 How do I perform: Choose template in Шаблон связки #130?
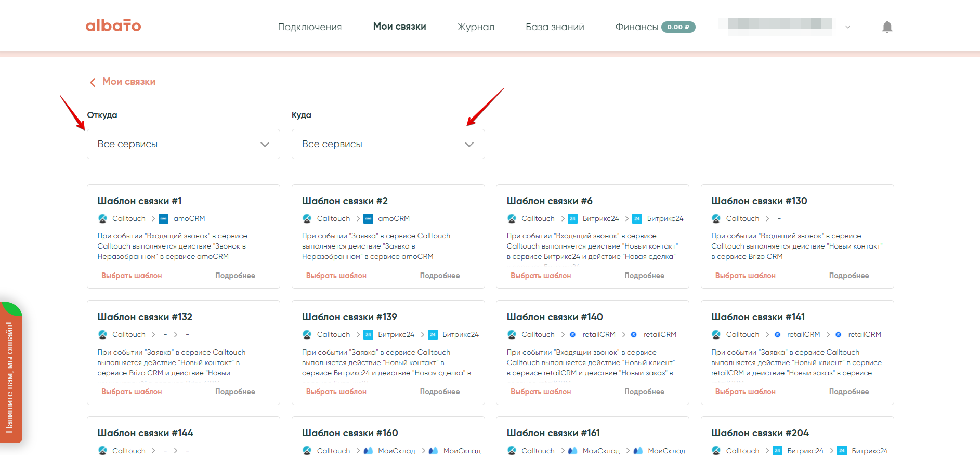(746, 276)
